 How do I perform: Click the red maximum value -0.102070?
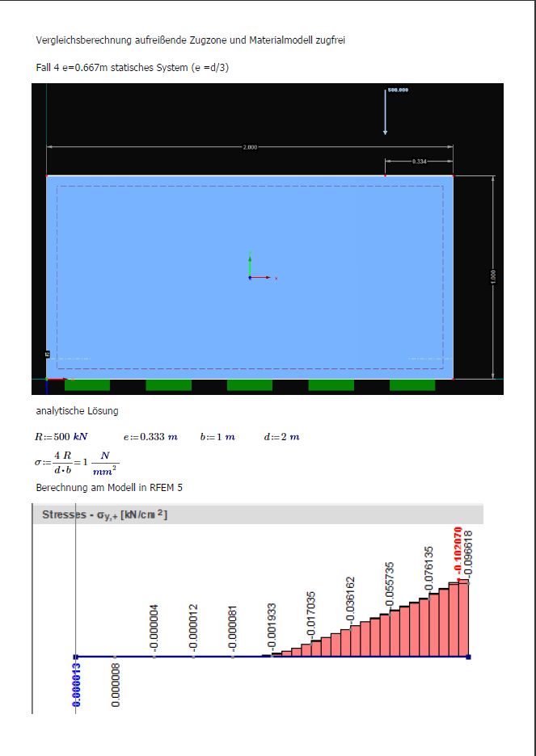[458, 552]
